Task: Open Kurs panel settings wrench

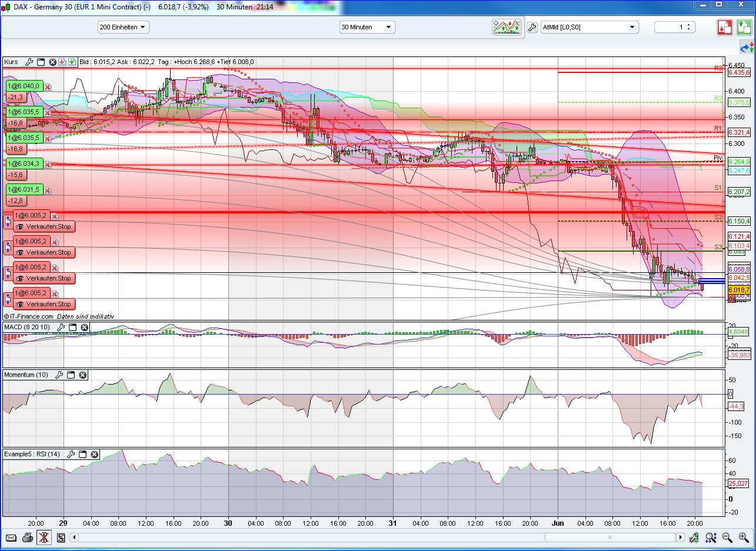Action: (x=29, y=62)
